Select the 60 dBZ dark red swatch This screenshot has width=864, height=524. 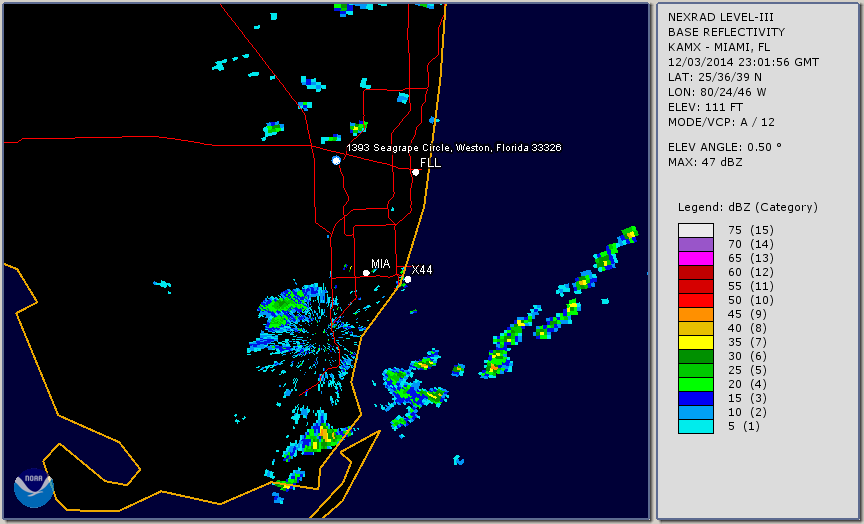[696, 272]
